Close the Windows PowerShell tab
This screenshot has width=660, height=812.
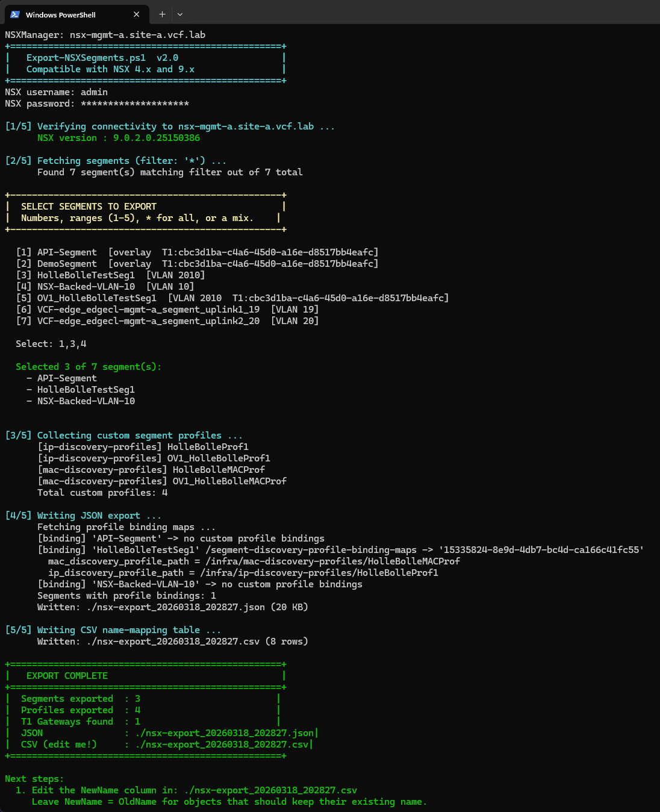[137, 14]
